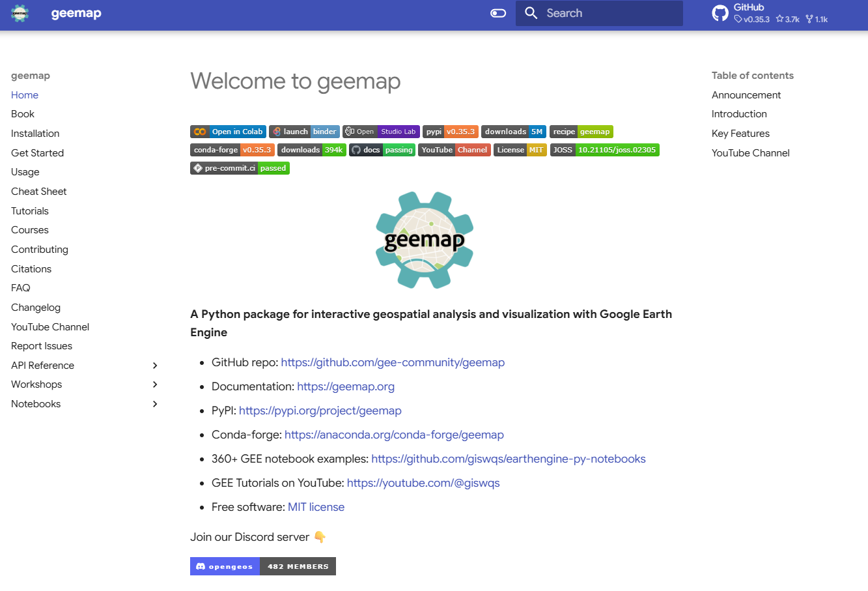Click the YouTube Channel badge
The width and height of the screenshot is (868, 591).
coord(455,150)
